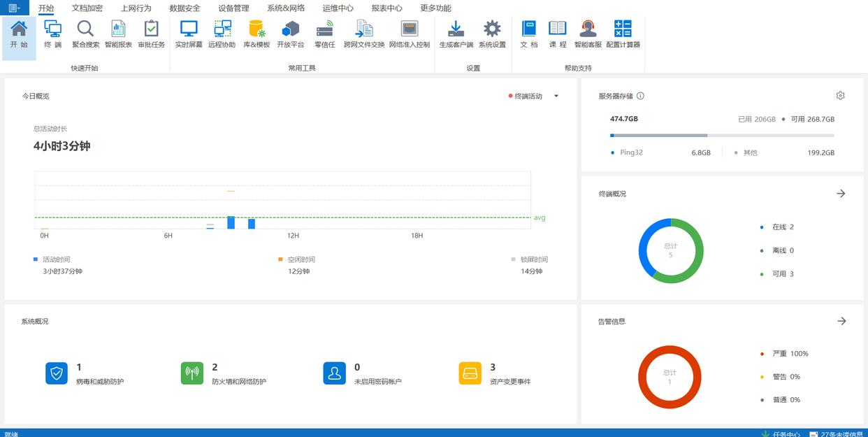This screenshot has height=437, width=868.
Task: Click the 跨网文件交换 icon
Action: [364, 34]
